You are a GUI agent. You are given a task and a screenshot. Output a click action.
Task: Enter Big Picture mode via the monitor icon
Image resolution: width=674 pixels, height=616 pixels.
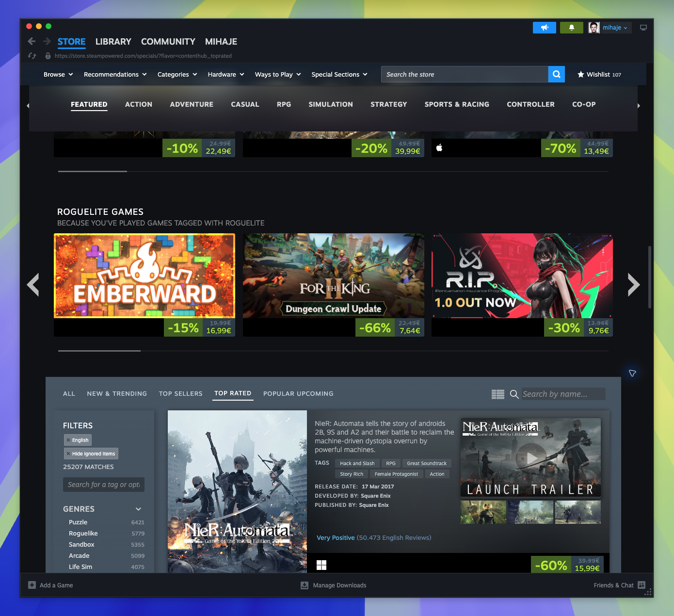(x=643, y=28)
